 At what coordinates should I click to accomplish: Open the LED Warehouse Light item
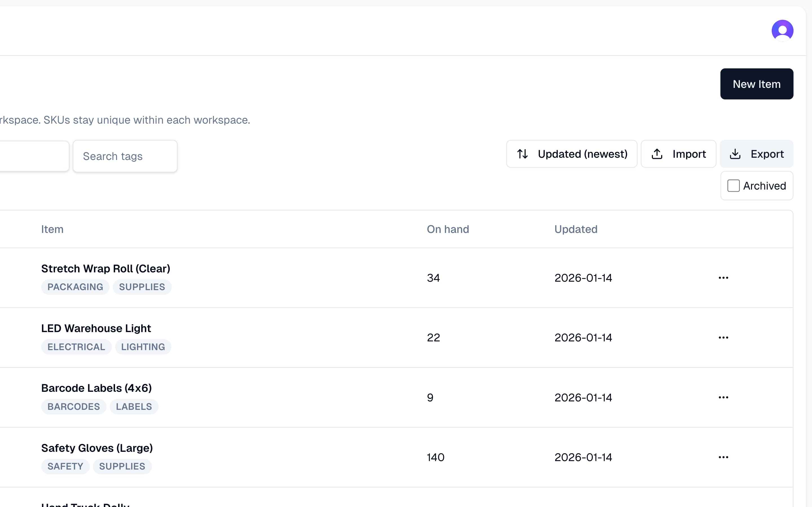pos(96,328)
